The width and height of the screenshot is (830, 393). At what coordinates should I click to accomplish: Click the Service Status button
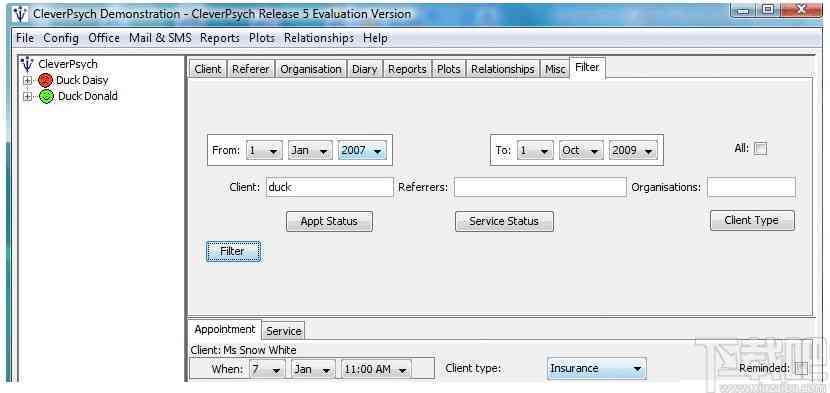point(504,221)
